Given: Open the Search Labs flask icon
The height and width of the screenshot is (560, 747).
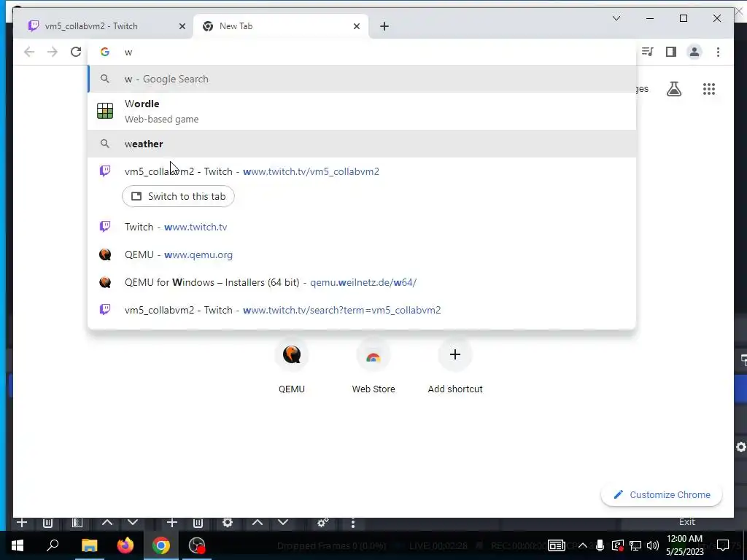Looking at the screenshot, I should [674, 89].
